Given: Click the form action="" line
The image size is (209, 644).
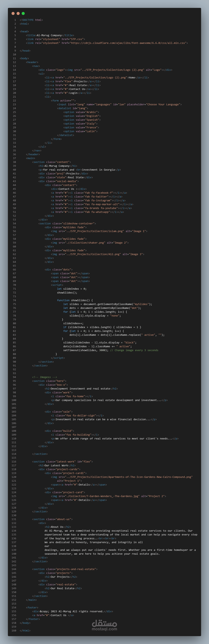Looking at the screenshot, I should (63, 100).
